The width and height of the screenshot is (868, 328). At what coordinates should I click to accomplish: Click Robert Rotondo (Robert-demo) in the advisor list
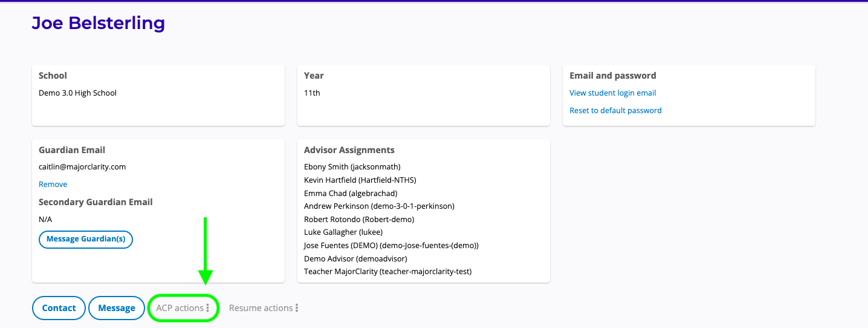point(358,220)
